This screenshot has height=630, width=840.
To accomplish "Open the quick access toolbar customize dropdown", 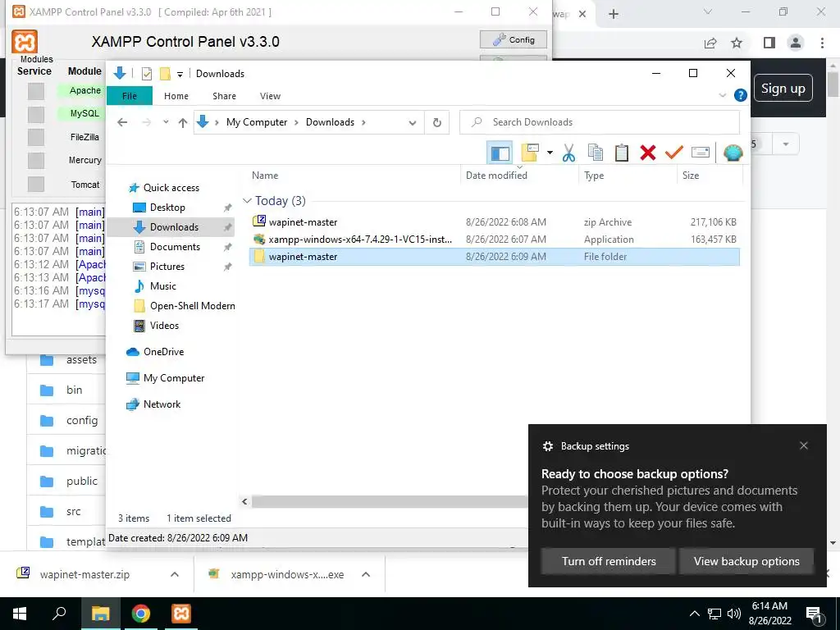I will [x=180, y=74].
